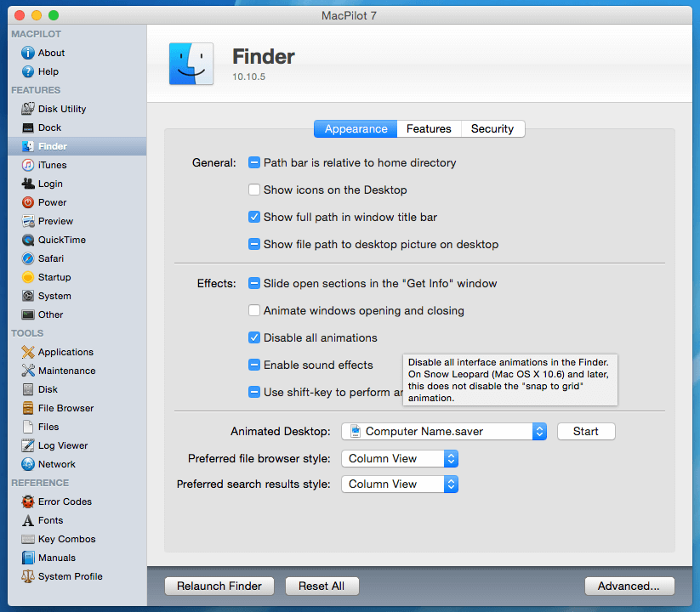Open Preferred file browser style dropdown
Image resolution: width=700 pixels, height=612 pixels.
(400, 458)
